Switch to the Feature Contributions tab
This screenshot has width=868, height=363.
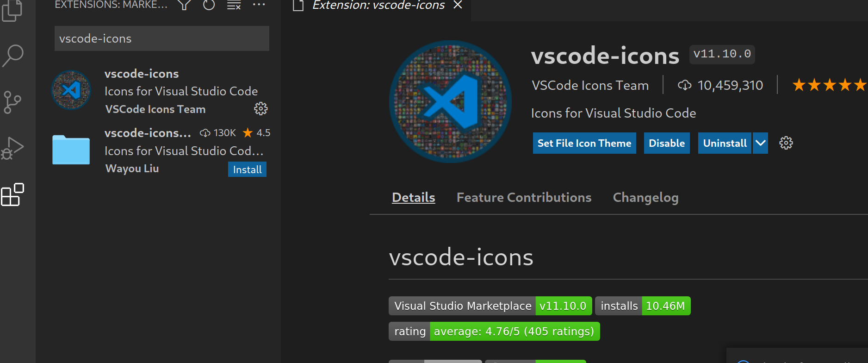[x=524, y=198]
